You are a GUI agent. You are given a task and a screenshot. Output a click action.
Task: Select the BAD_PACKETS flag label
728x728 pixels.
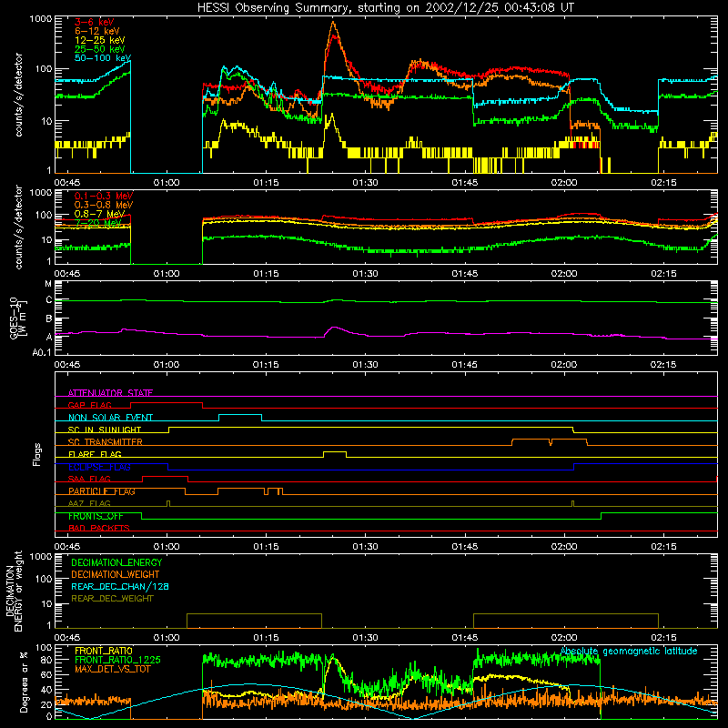point(99,528)
